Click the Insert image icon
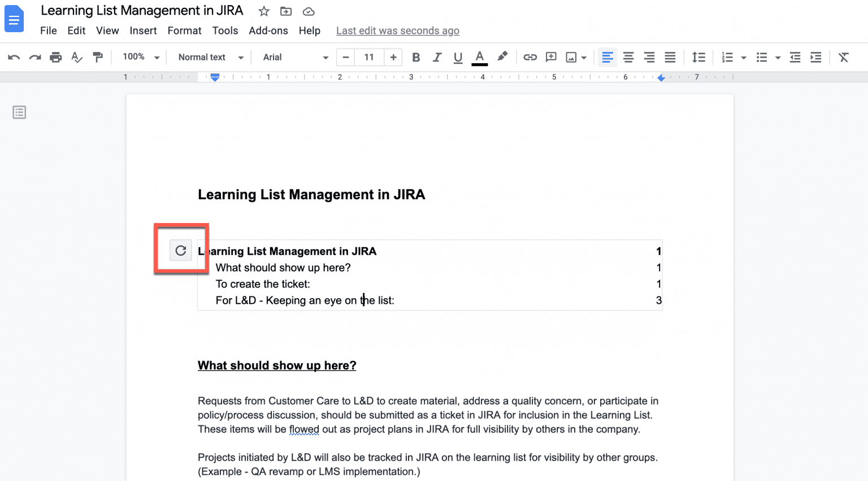 pyautogui.click(x=572, y=57)
